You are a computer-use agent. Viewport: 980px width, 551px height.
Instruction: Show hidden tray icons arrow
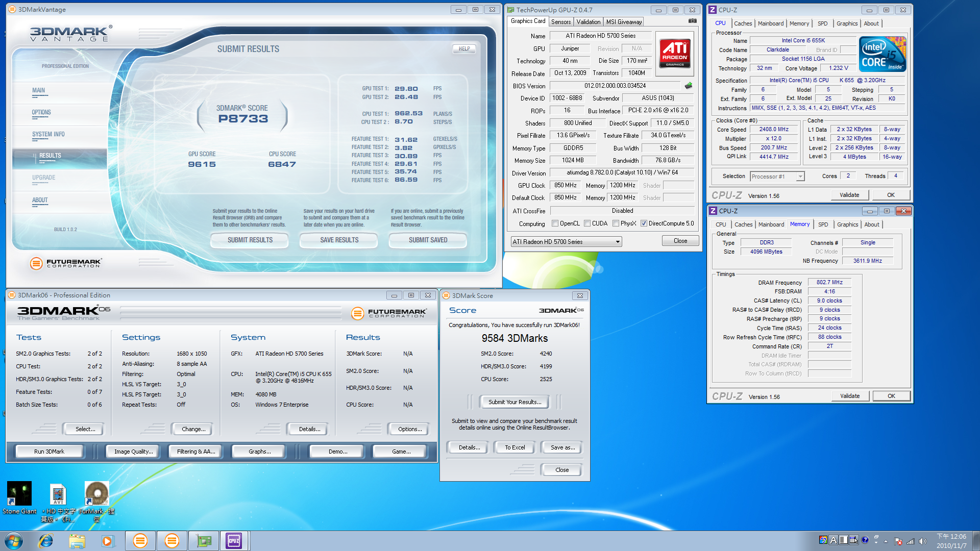coord(886,541)
